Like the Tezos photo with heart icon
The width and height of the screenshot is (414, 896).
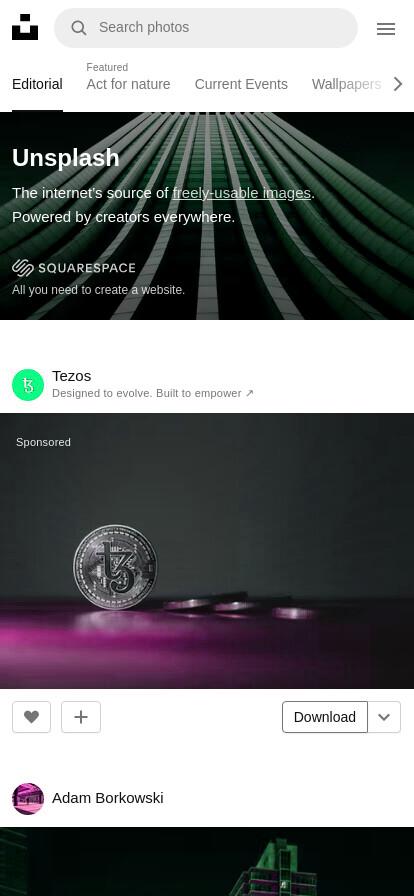click(x=31, y=717)
